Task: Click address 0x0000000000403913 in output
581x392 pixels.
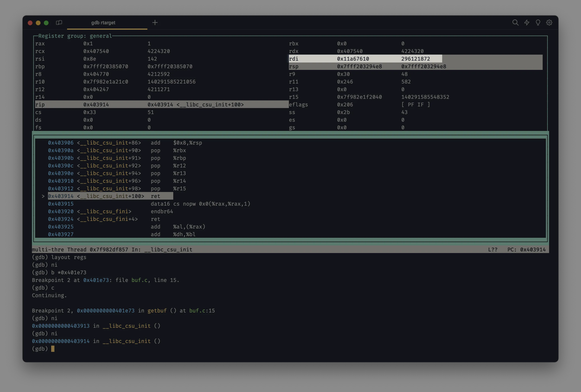Action: coord(60,326)
